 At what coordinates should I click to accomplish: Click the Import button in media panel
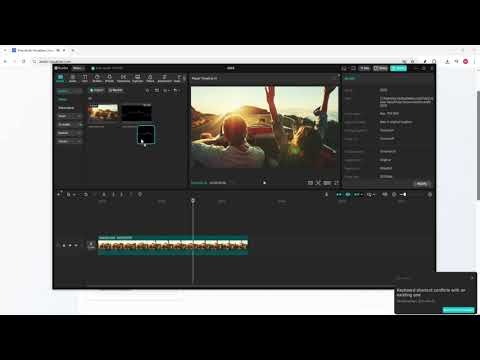point(97,90)
